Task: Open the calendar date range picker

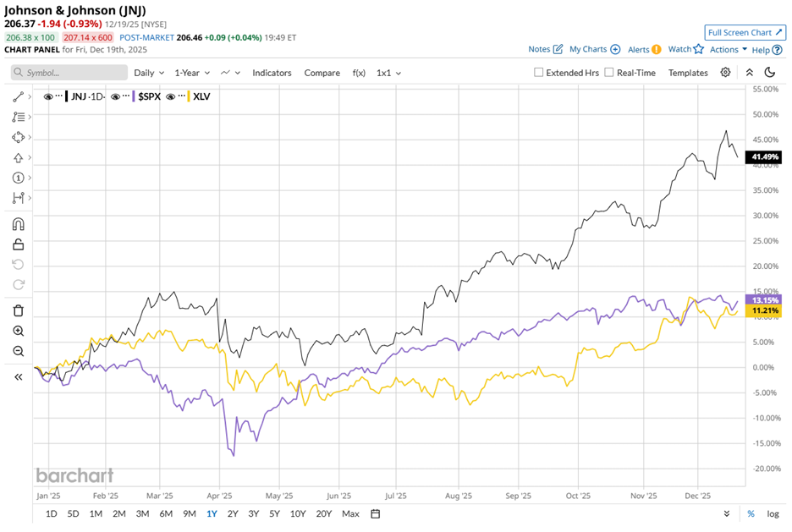Action: click(376, 513)
